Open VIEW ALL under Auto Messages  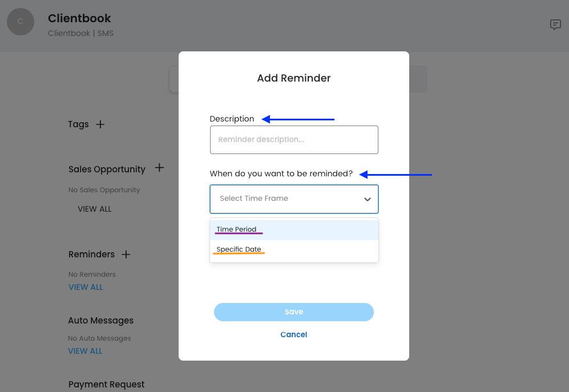(86, 351)
